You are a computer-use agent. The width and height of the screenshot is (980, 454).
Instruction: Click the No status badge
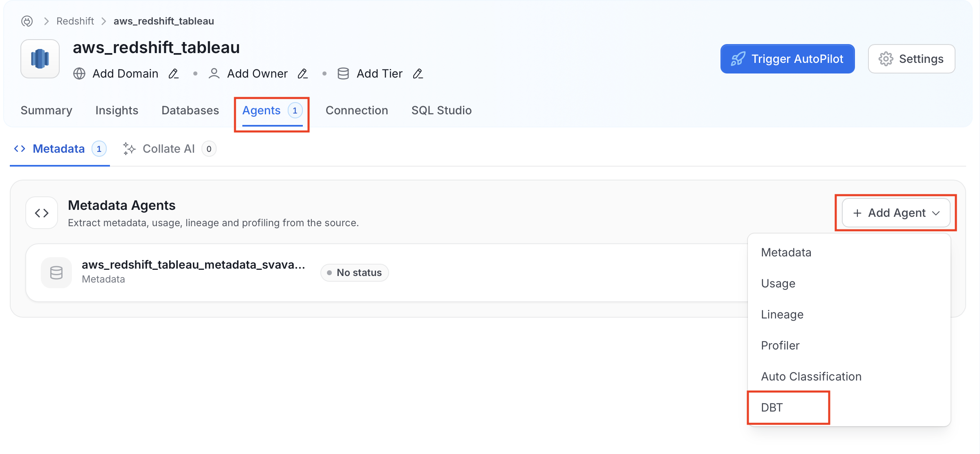(x=355, y=273)
